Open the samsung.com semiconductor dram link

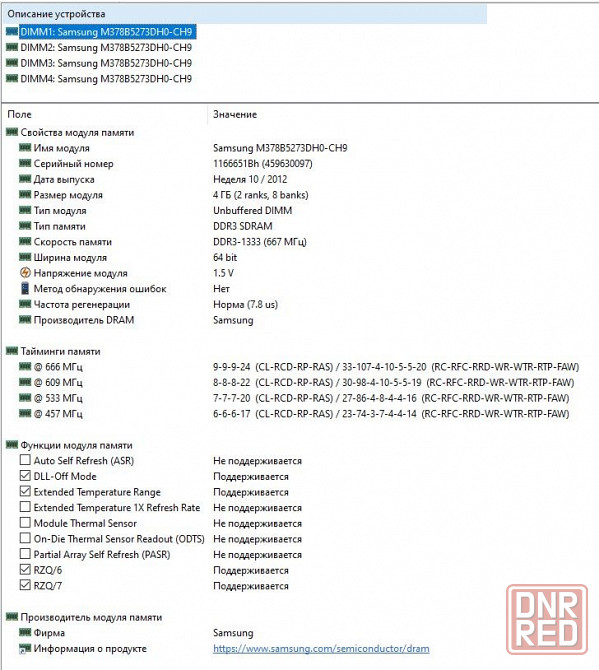321,648
